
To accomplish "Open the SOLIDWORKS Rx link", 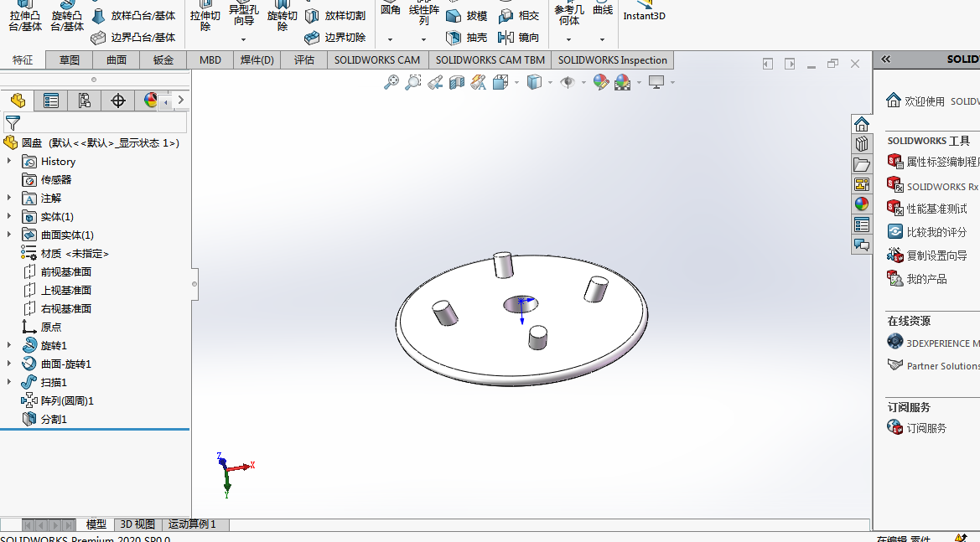I will tap(932, 186).
